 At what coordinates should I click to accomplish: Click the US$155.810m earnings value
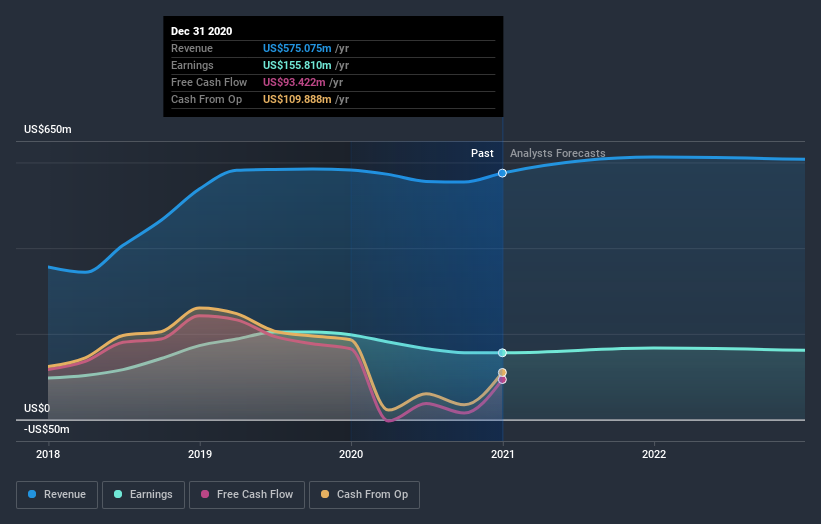tap(297, 65)
